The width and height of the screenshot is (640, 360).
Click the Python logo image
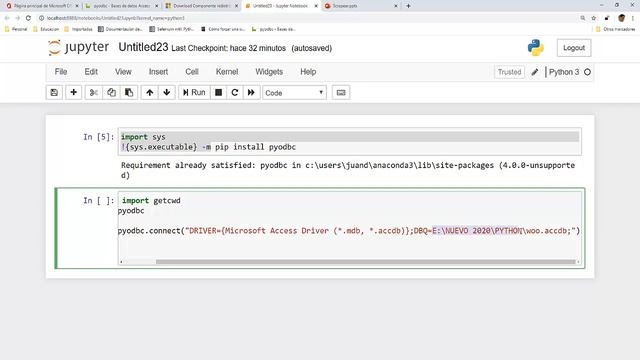[536, 48]
